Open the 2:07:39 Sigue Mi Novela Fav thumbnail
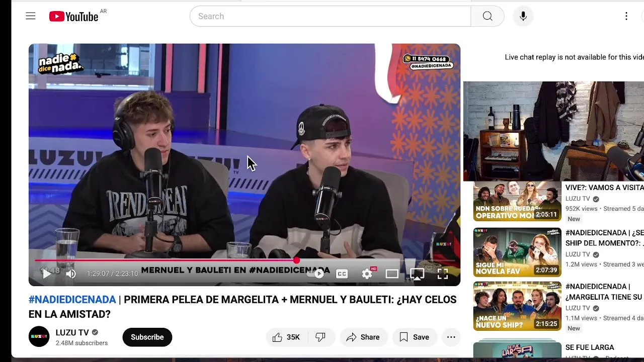This screenshot has height=362, width=644. [x=517, y=252]
